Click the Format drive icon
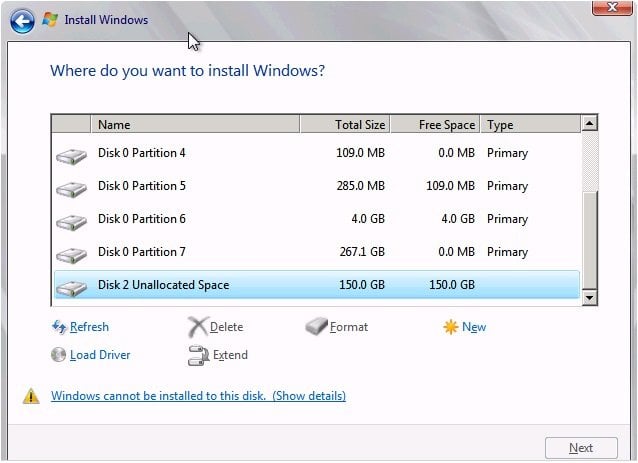The width and height of the screenshot is (638, 463). click(316, 327)
